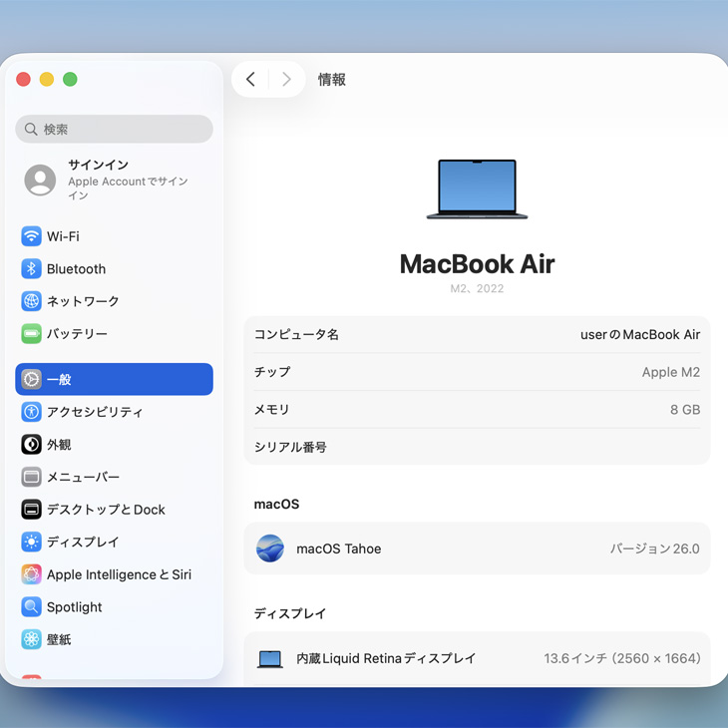Screen dimensions: 728x728
Task: Click the アクセシビリティ icon
Action: [x=31, y=412]
